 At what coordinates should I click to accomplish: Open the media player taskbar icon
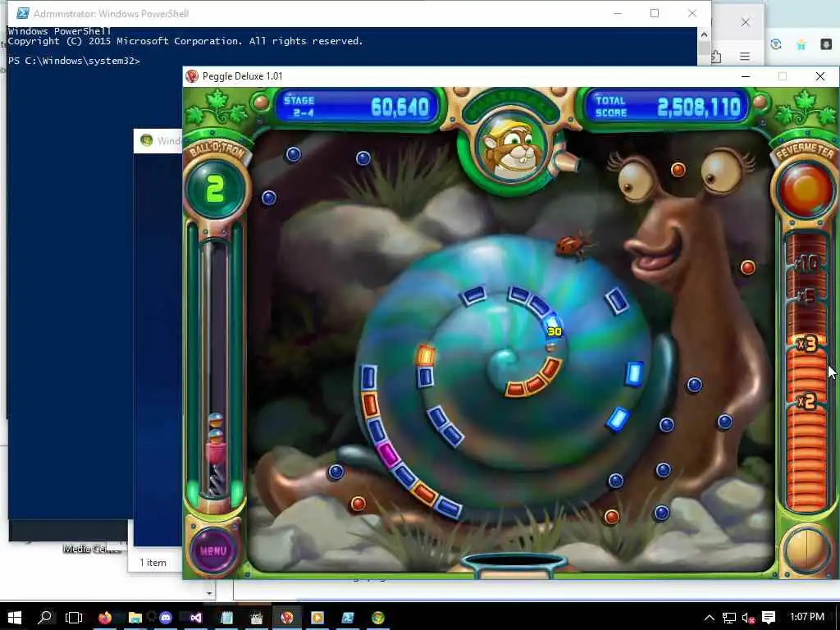[x=317, y=618]
